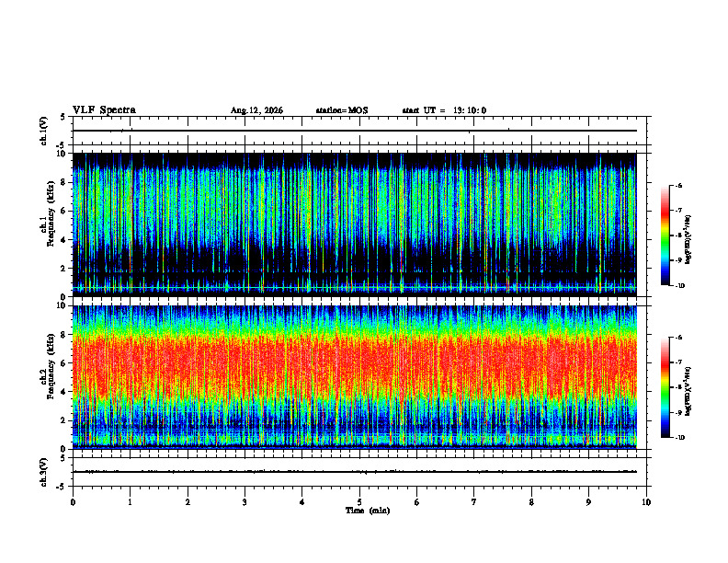The height and width of the screenshot is (563, 728).
Task: Click the ch.3 voltage waveform trace
Action: (x=355, y=472)
